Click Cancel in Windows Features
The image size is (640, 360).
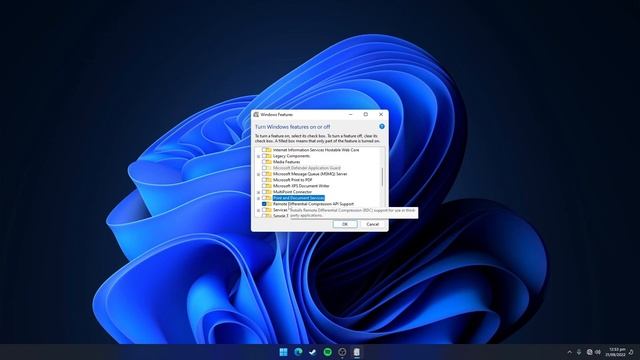click(x=372, y=224)
